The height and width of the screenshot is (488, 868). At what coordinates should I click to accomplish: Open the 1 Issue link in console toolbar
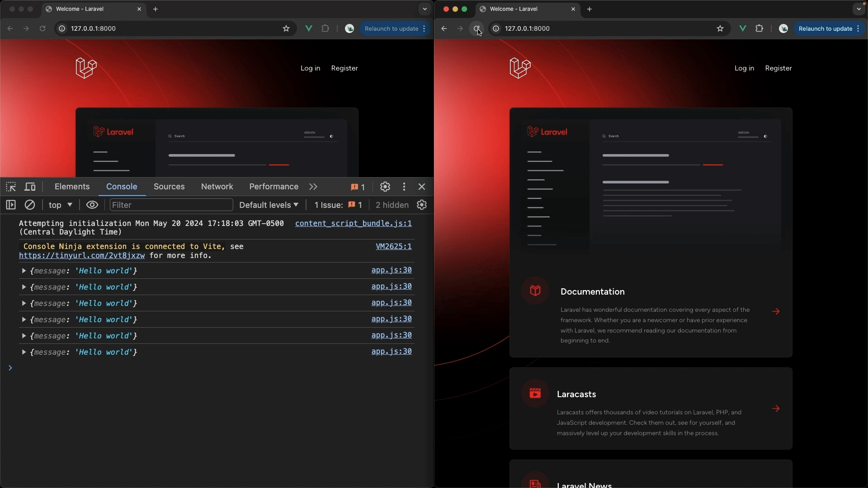(338, 205)
